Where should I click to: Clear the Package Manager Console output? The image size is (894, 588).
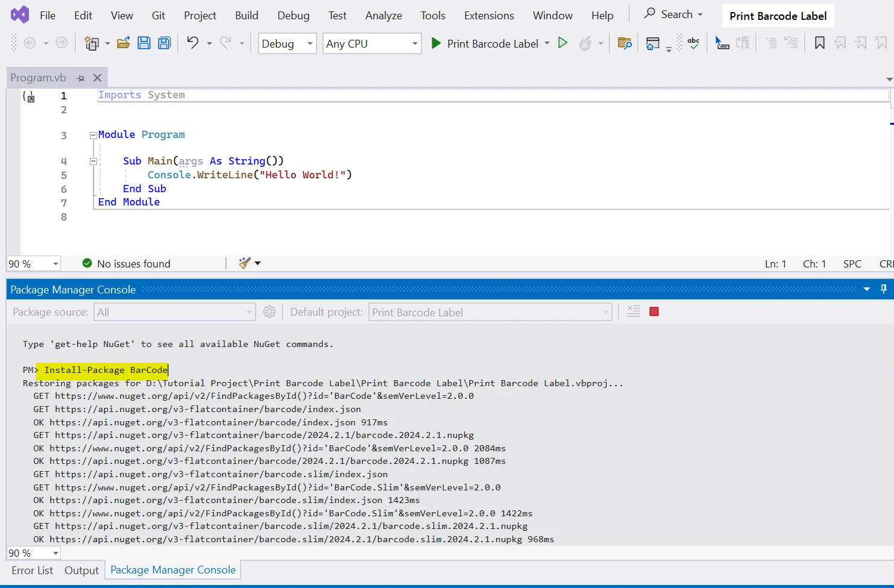pyautogui.click(x=633, y=311)
